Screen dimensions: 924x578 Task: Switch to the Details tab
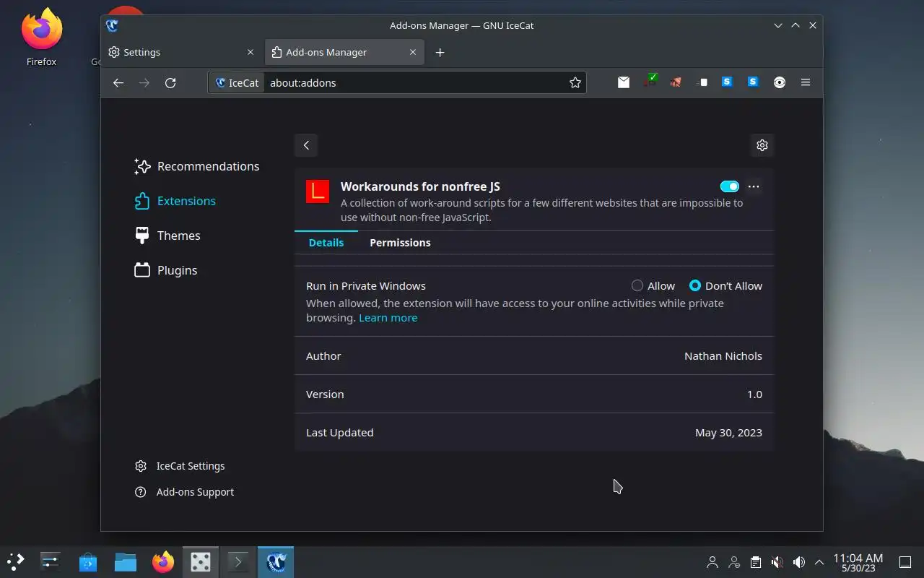point(326,242)
